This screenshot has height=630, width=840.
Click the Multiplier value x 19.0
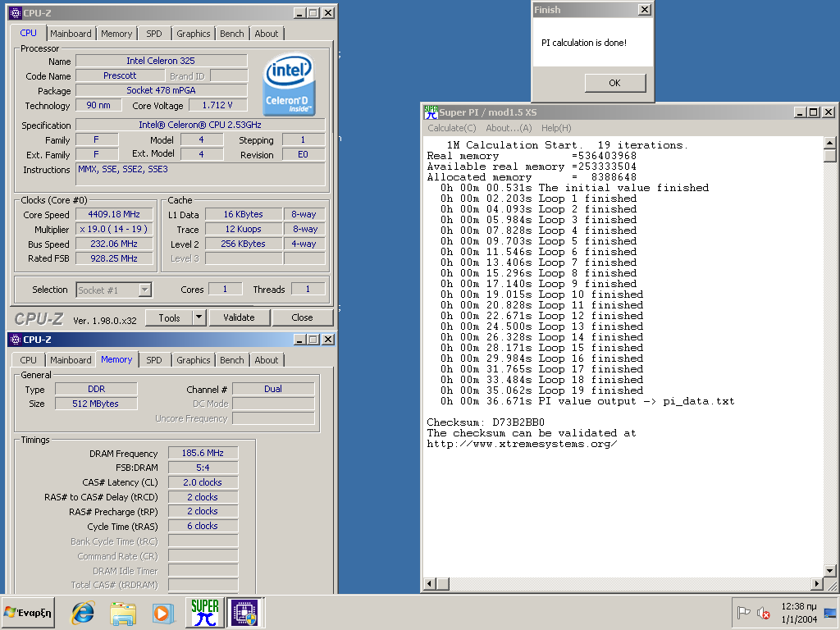(114, 230)
